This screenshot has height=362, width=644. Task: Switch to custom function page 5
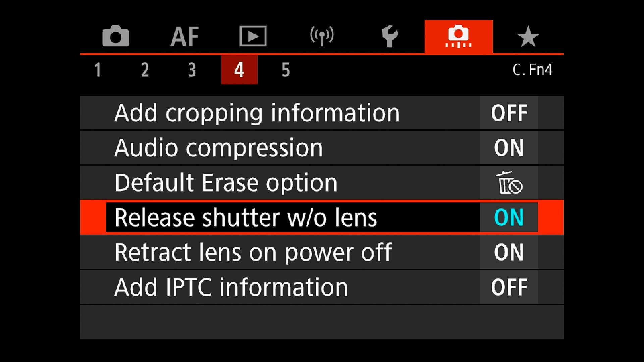click(285, 70)
